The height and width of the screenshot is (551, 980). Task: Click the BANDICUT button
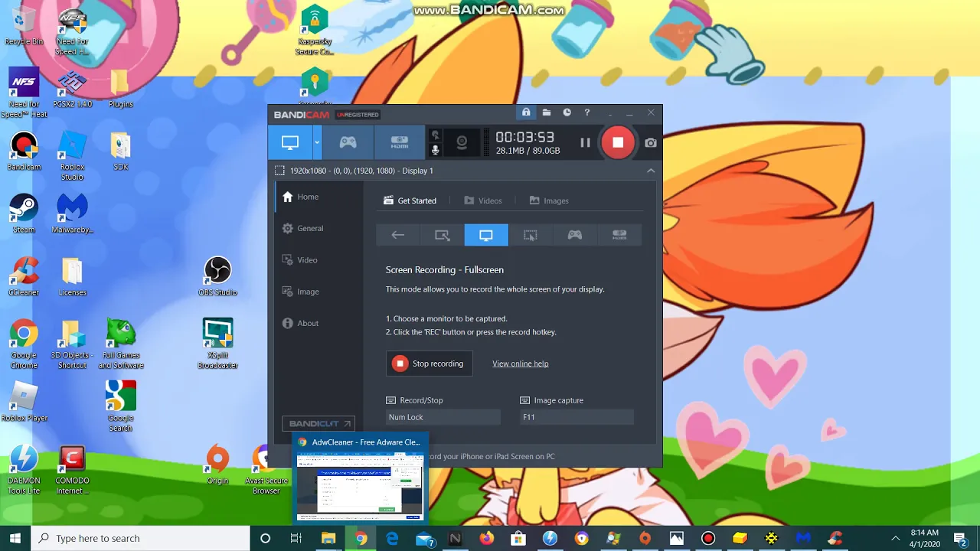click(x=318, y=423)
